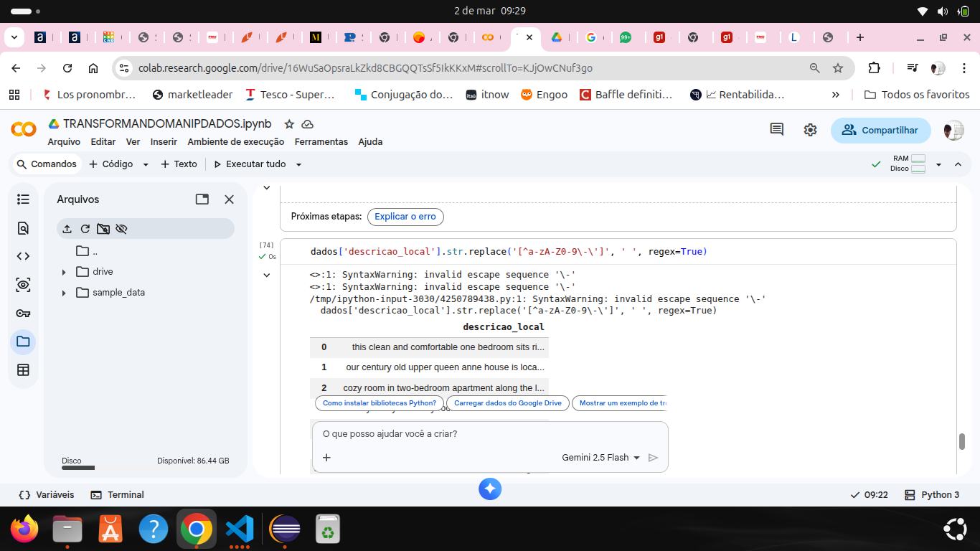This screenshot has height=551, width=980.
Task: Click the Compartilhar button
Action: pyautogui.click(x=880, y=130)
